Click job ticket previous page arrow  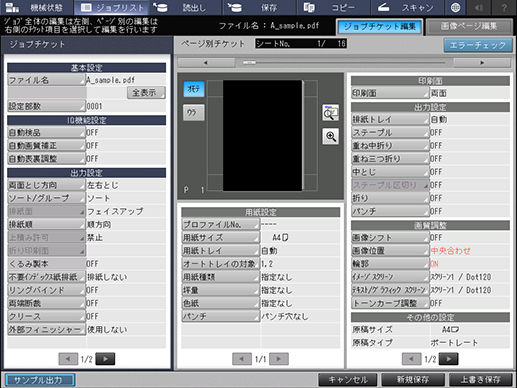68,359
